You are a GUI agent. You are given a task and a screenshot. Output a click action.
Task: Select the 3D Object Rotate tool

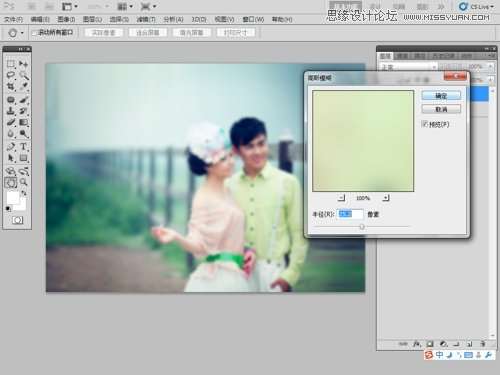click(11, 171)
